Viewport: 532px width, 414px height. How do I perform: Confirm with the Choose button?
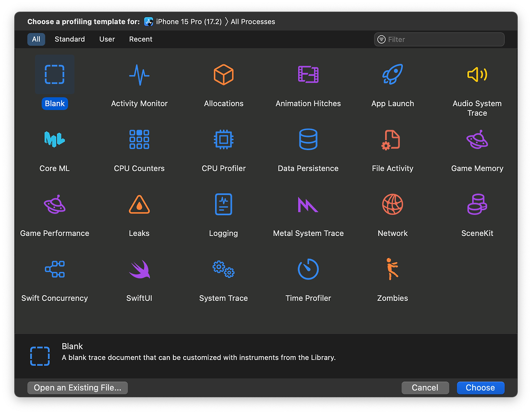[480, 388]
